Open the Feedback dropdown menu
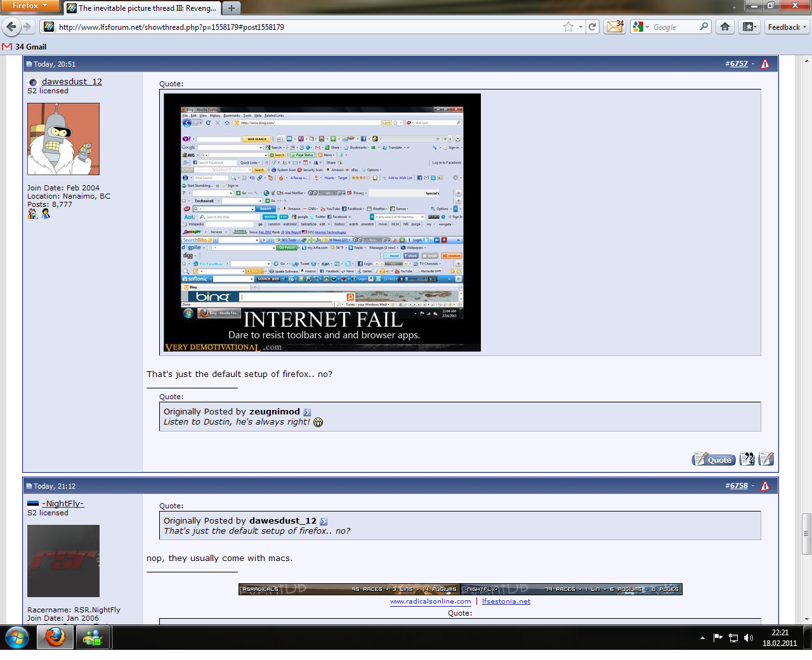The width and height of the screenshot is (812, 660). click(787, 27)
